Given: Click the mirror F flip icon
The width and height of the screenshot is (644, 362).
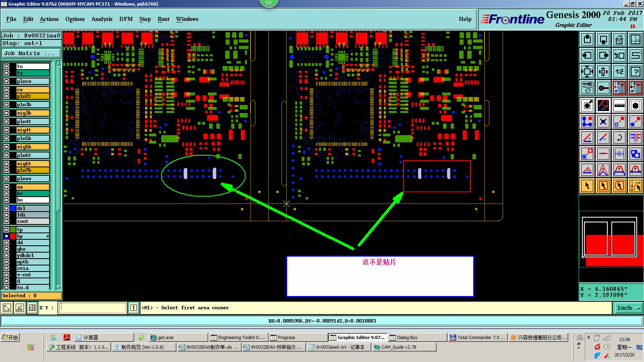Looking at the screenshot, I should 636,138.
